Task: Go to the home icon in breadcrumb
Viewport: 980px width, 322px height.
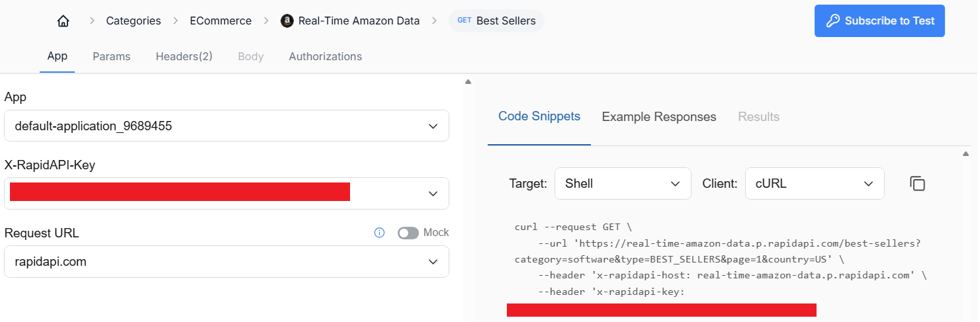Action: (x=64, y=21)
